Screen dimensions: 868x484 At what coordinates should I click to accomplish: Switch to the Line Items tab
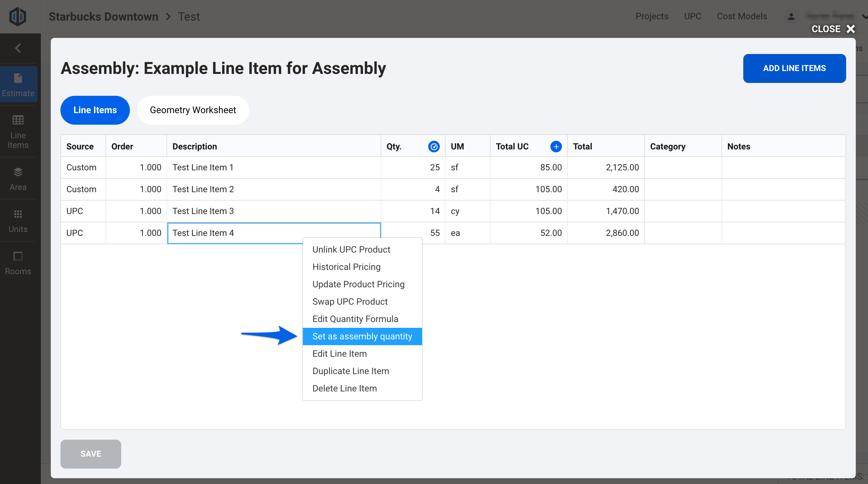95,110
